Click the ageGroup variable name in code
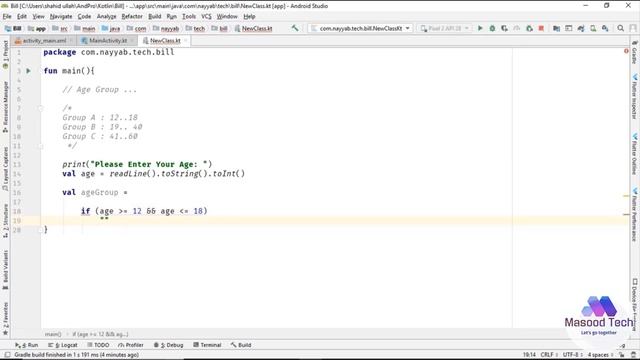The image size is (640, 360). click(99, 192)
